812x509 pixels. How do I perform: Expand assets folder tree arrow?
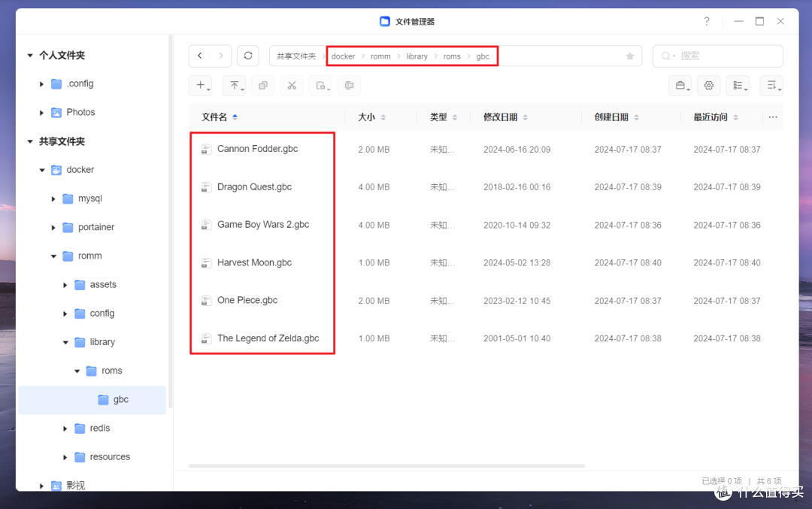[x=65, y=285]
